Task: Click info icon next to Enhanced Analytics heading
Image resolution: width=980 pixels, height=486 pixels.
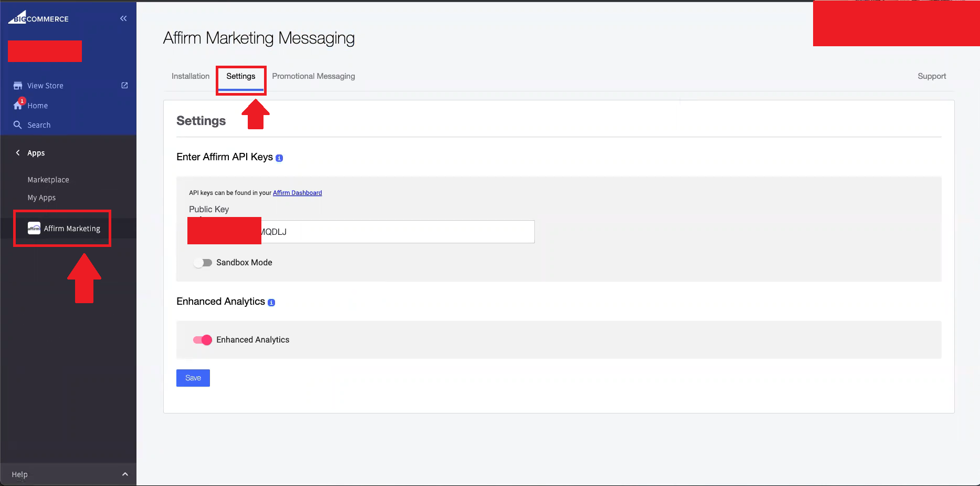Action: point(271,303)
